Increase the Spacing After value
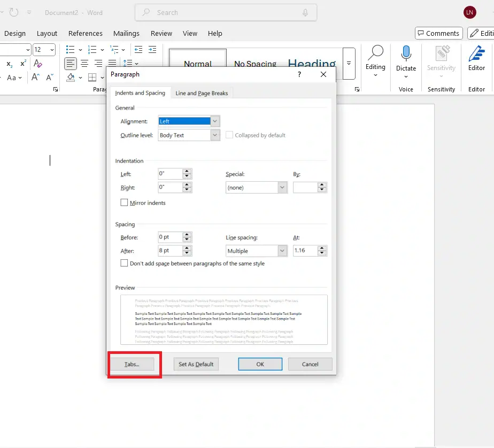The image size is (494, 448). 187,248
